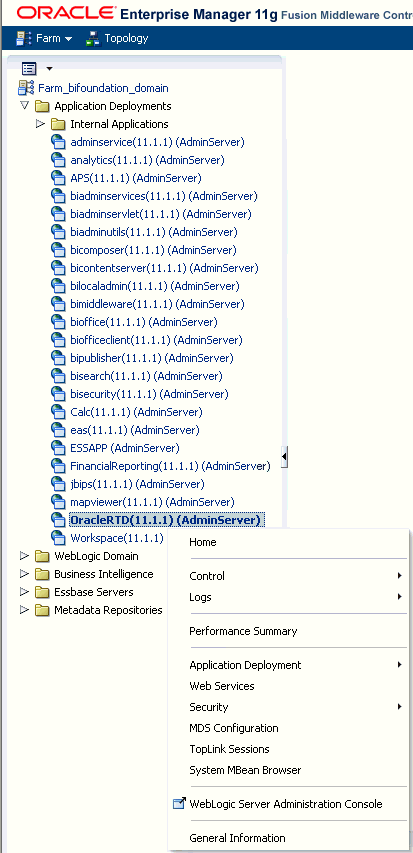Click the external-link icon beside WebLogic Server Administration Console
The height and width of the screenshot is (853, 413).
179,803
